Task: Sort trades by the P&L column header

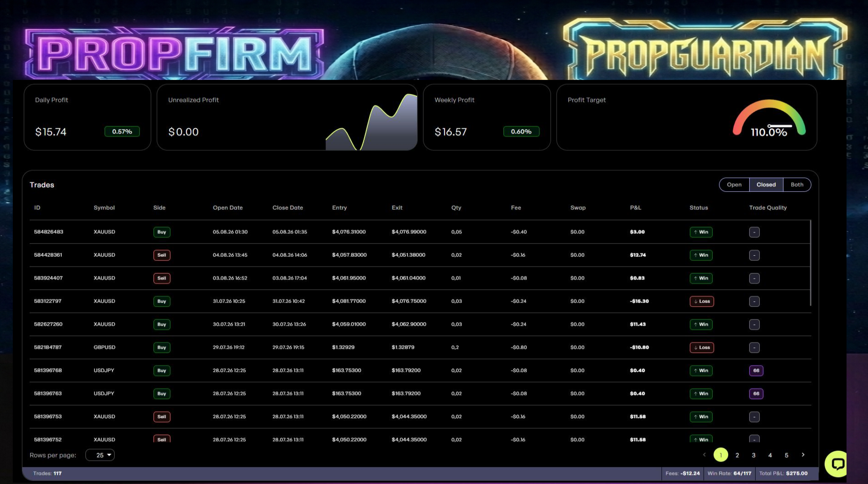Action: pyautogui.click(x=635, y=208)
